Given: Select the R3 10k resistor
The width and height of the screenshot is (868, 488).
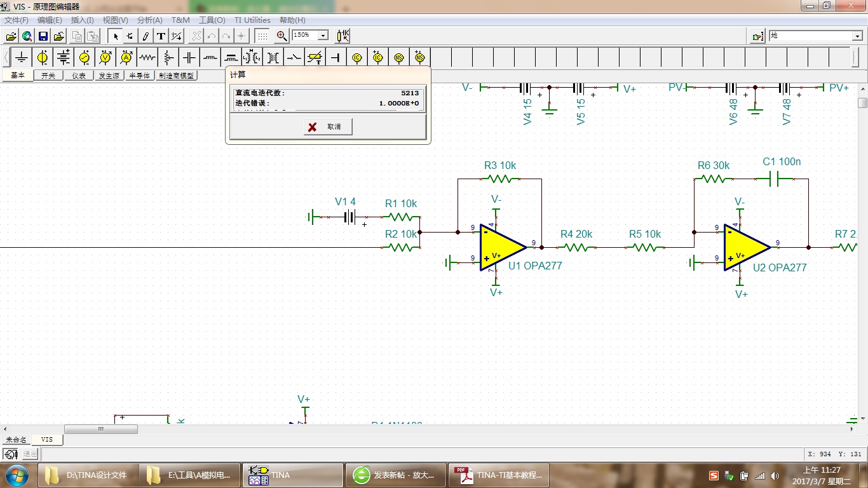Looking at the screenshot, I should coord(499,179).
